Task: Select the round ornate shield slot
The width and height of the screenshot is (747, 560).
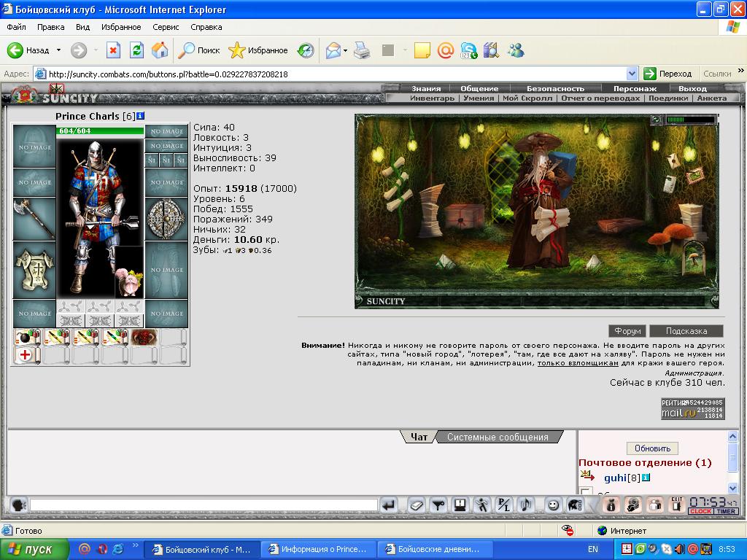Action: [166, 219]
